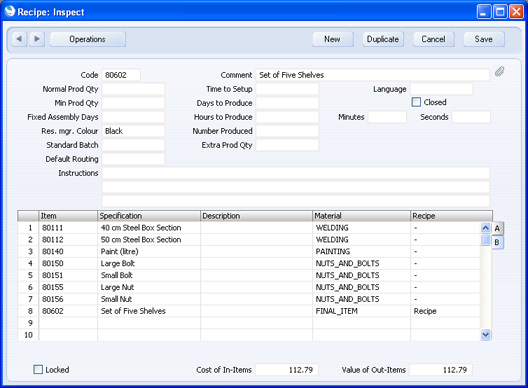Click the Seconds field
Image resolution: width=528 pixels, height=388 pixels.
pos(471,117)
